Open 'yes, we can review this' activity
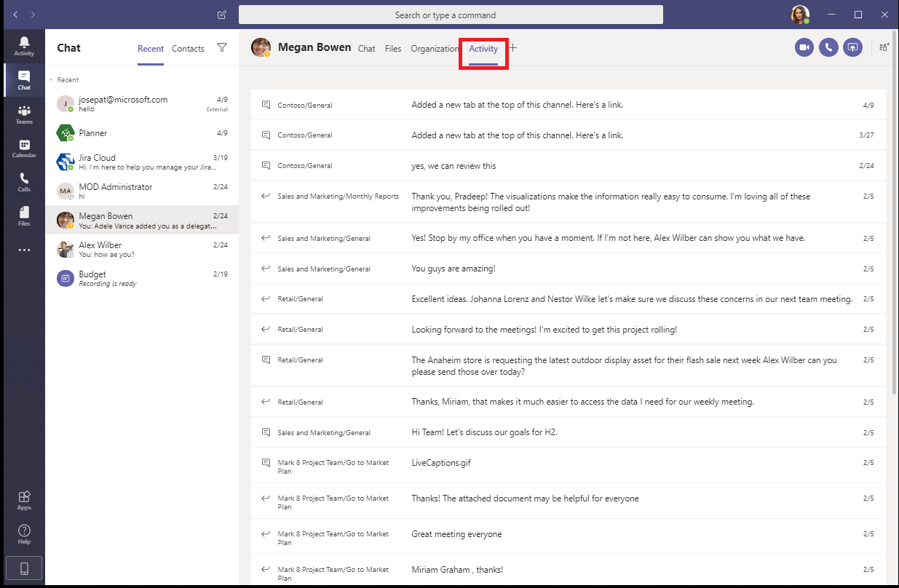899x588 pixels. 568,166
